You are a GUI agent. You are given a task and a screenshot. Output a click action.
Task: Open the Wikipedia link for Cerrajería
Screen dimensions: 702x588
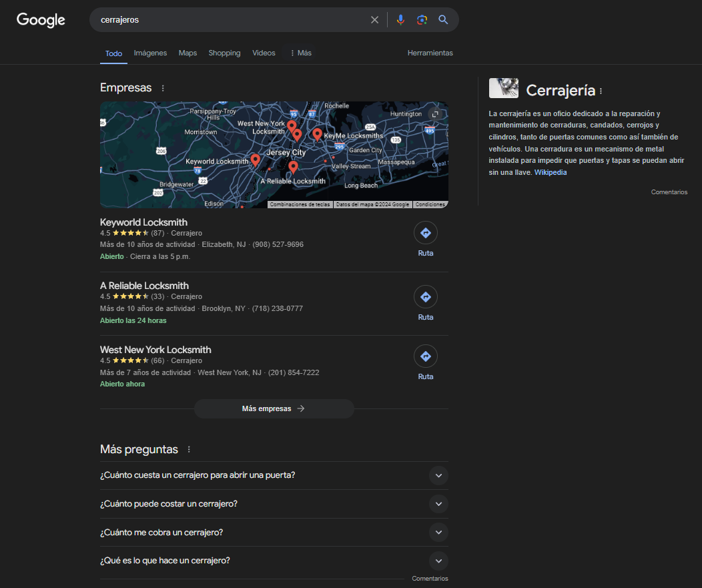(550, 172)
